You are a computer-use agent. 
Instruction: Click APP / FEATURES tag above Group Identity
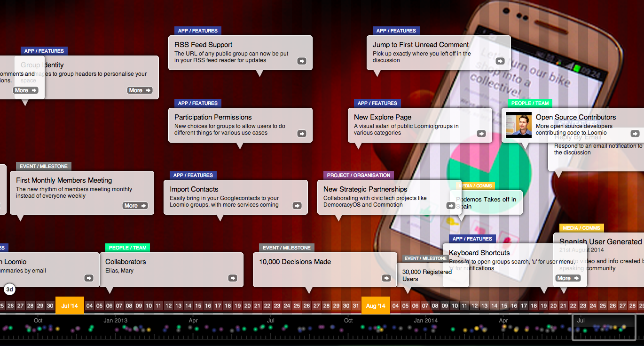click(x=44, y=51)
